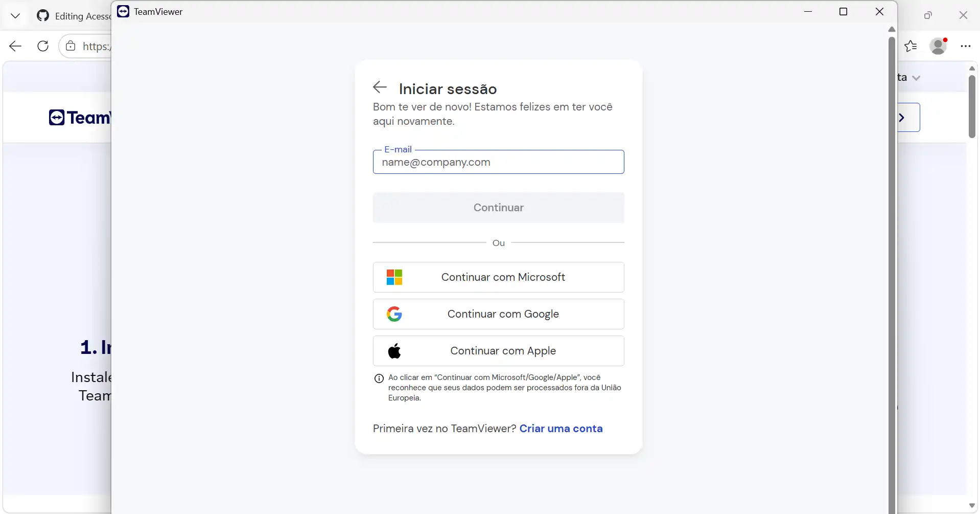This screenshot has height=514, width=980.
Task: Select the Editing Acesso browser tab
Action: coord(73,16)
